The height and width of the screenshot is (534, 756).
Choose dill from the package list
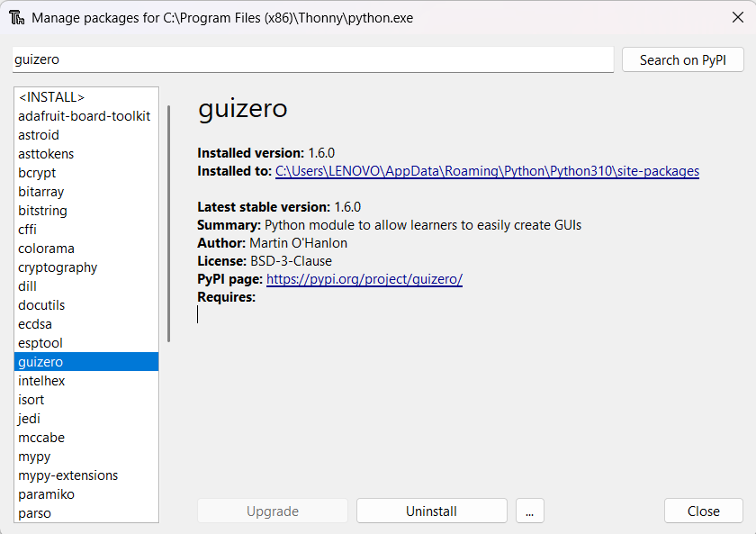86,286
